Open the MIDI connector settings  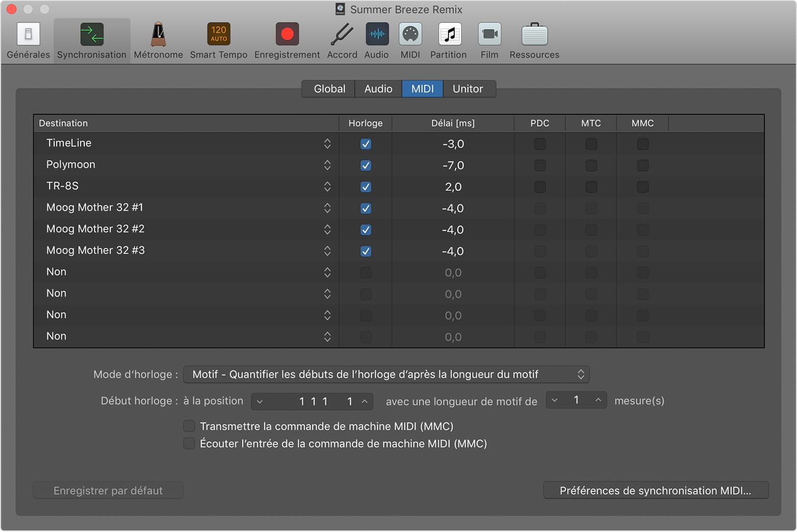click(x=410, y=41)
